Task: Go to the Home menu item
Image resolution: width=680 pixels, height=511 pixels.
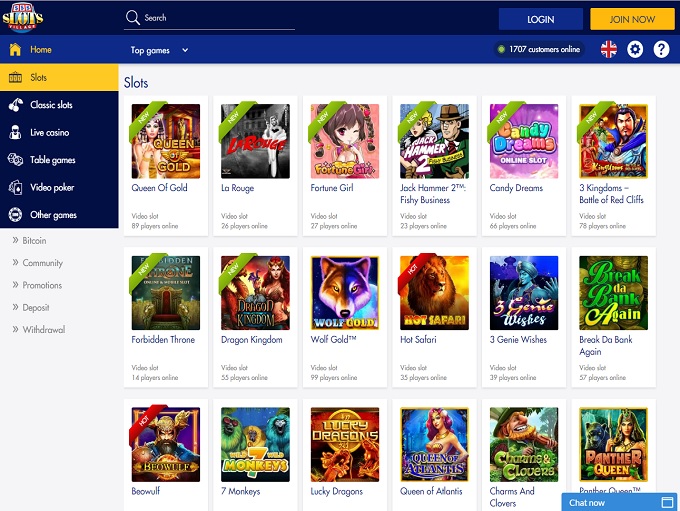Action: [x=40, y=50]
